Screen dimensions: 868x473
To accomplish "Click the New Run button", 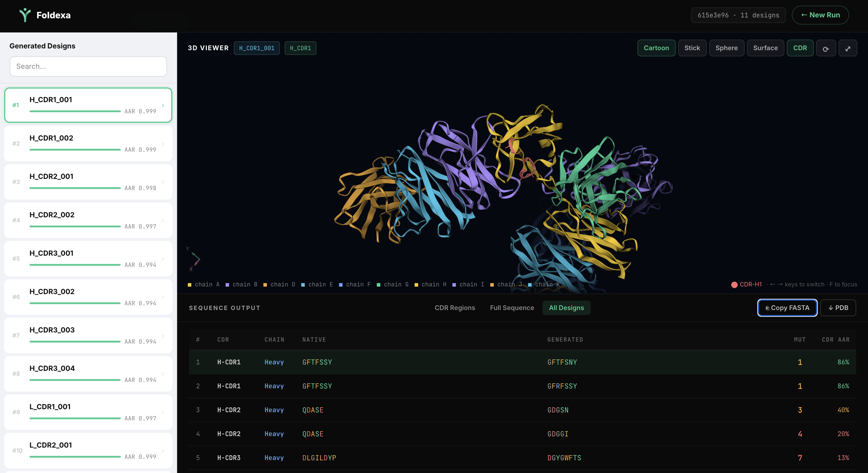I will [820, 15].
